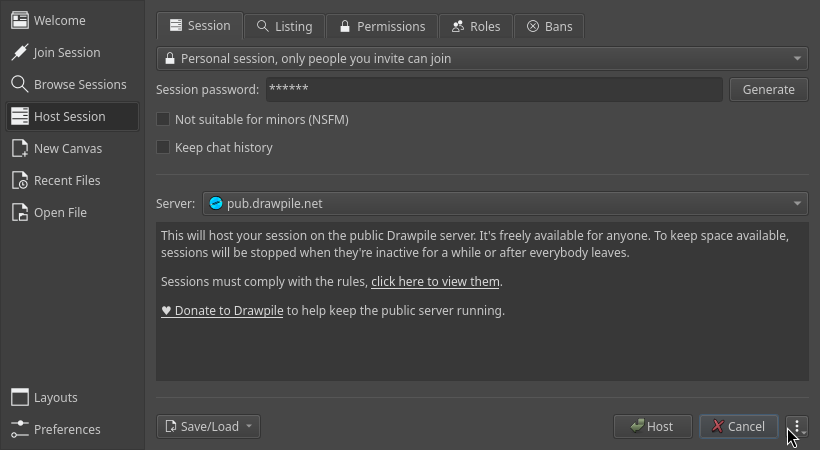820x450 pixels.
Task: Click Open File in sidebar
Action: pyautogui.click(x=60, y=212)
